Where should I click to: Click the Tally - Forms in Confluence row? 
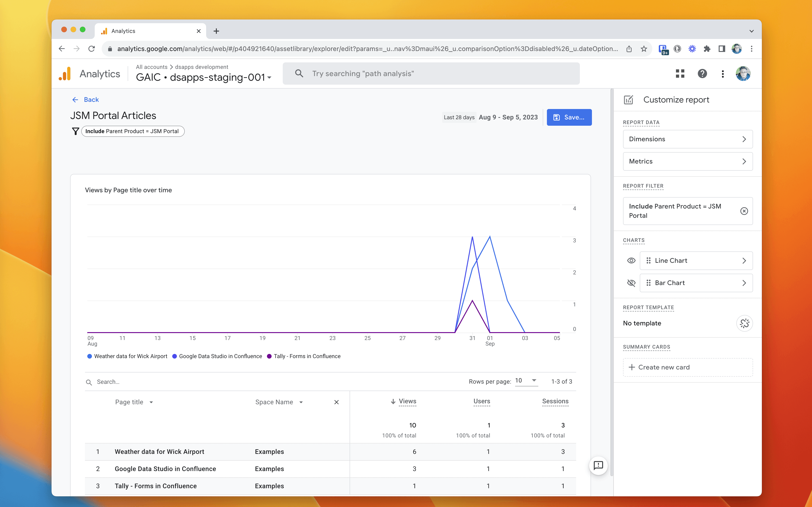tap(330, 486)
